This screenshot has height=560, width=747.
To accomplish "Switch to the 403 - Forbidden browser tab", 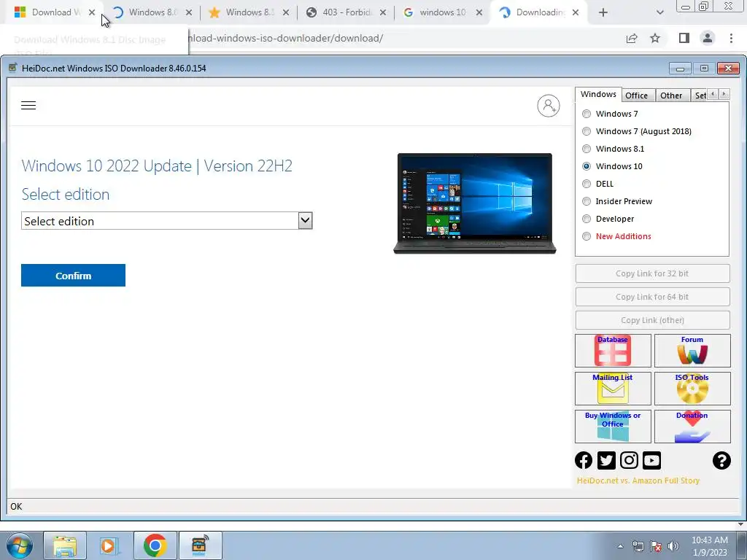I will tap(347, 12).
